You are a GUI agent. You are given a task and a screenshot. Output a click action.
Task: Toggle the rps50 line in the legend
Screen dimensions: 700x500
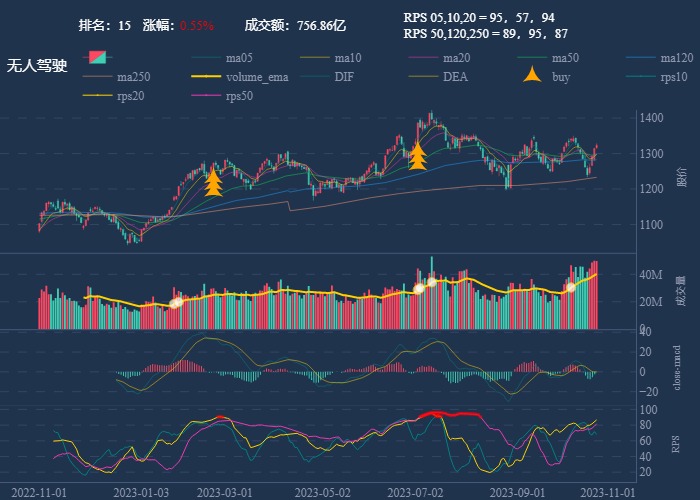(x=239, y=97)
